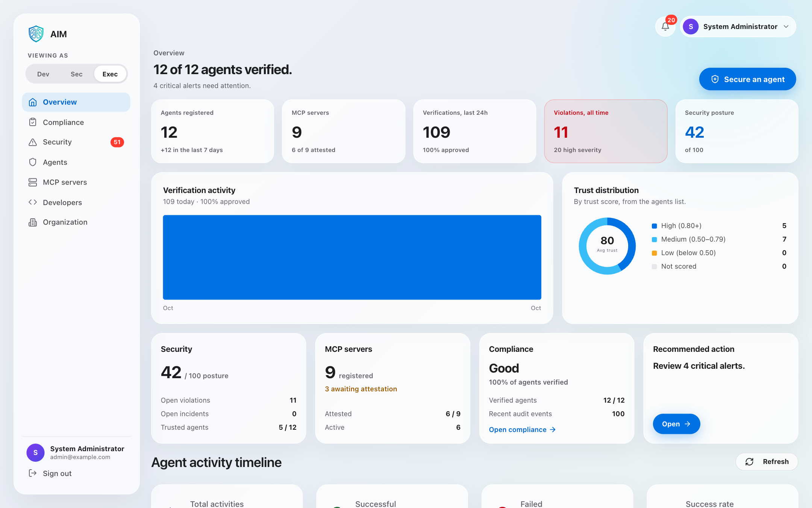The width and height of the screenshot is (812, 508).
Task: Click the Open button under Recommended action
Action: (x=676, y=424)
